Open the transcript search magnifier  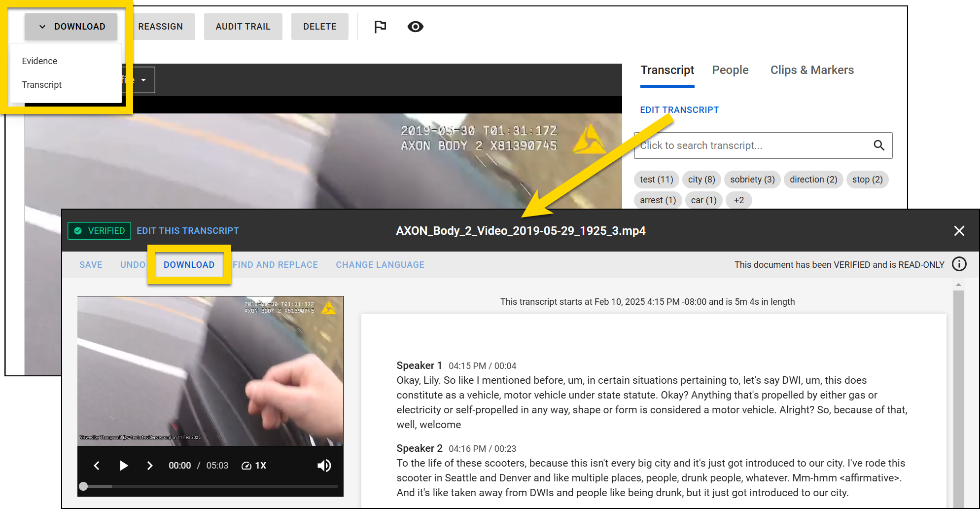pos(879,145)
